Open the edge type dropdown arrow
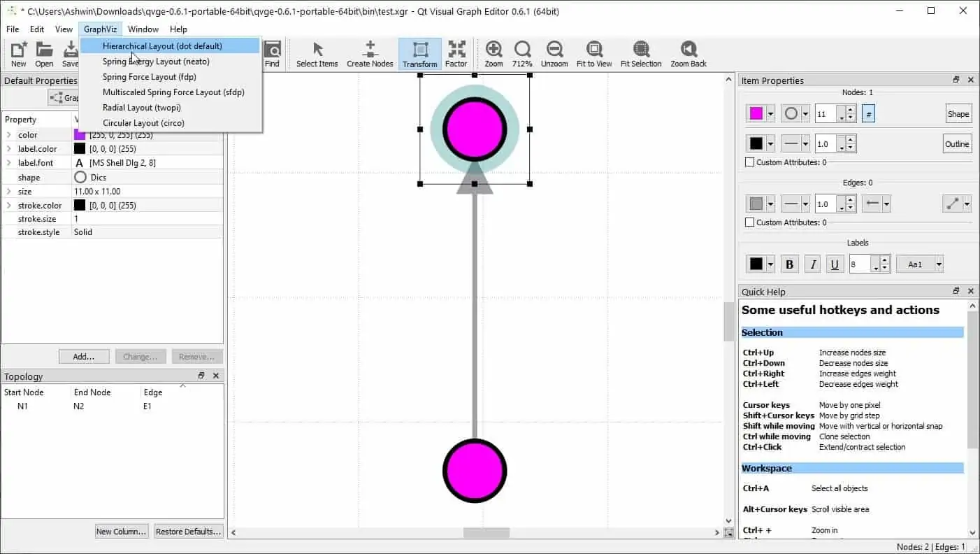The width and height of the screenshot is (980, 554). click(x=967, y=204)
